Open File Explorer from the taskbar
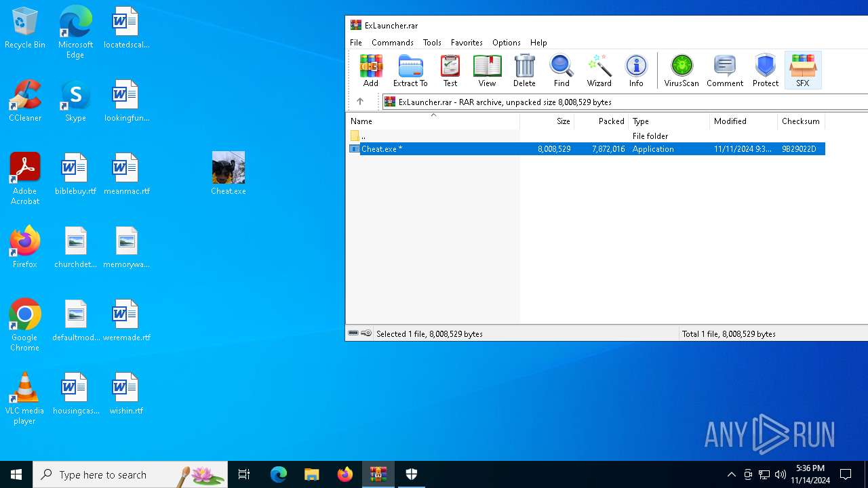 tap(312, 474)
